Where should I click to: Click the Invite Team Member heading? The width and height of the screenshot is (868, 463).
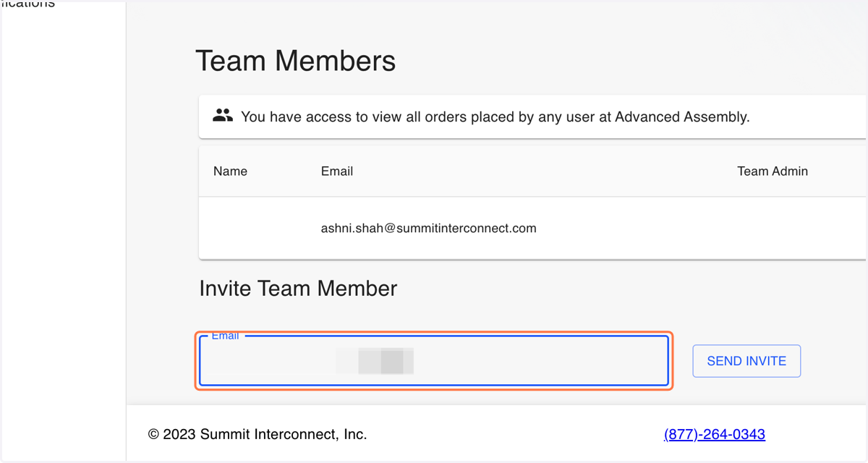(298, 289)
